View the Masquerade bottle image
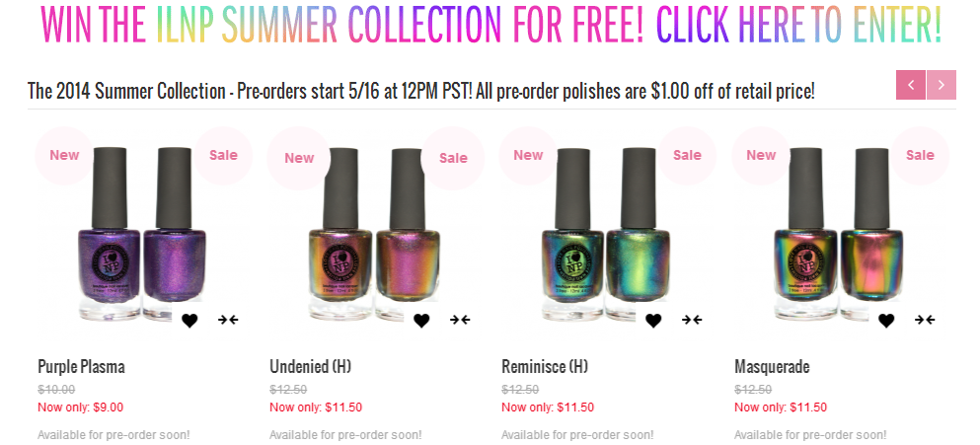The height and width of the screenshot is (445, 980). point(838,233)
